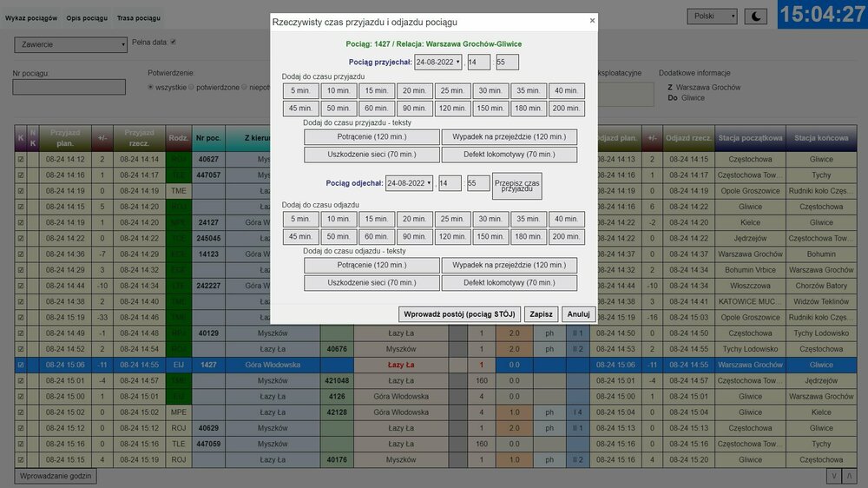
Task: Open the Wykaz pociągów menu
Action: coord(31,18)
